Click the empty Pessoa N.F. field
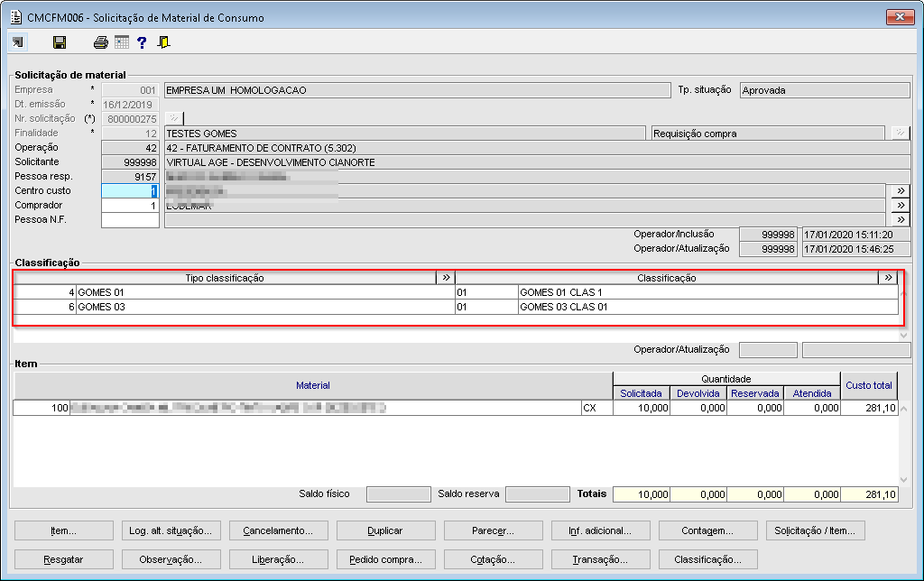Image resolution: width=924 pixels, height=581 pixels. pyautogui.click(x=130, y=220)
